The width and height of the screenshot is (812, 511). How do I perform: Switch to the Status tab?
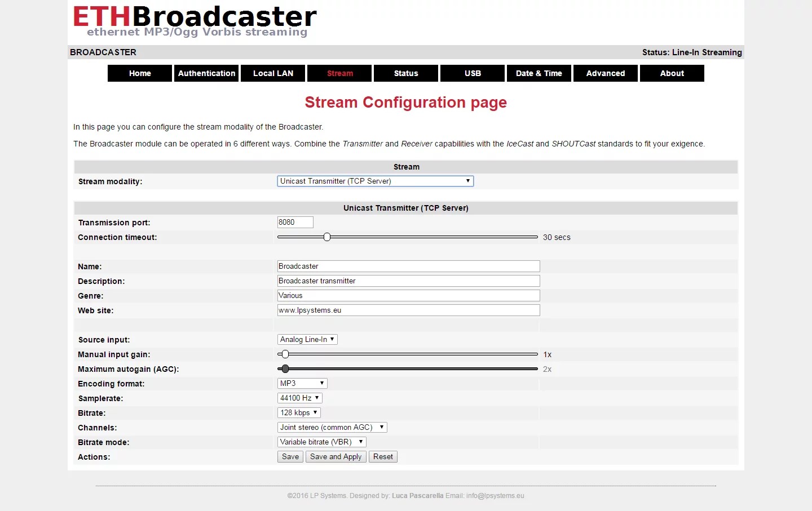click(406, 73)
